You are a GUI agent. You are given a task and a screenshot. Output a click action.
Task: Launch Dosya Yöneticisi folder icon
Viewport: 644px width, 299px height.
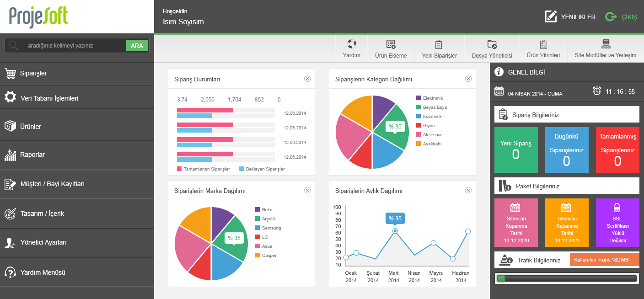pyautogui.click(x=492, y=44)
